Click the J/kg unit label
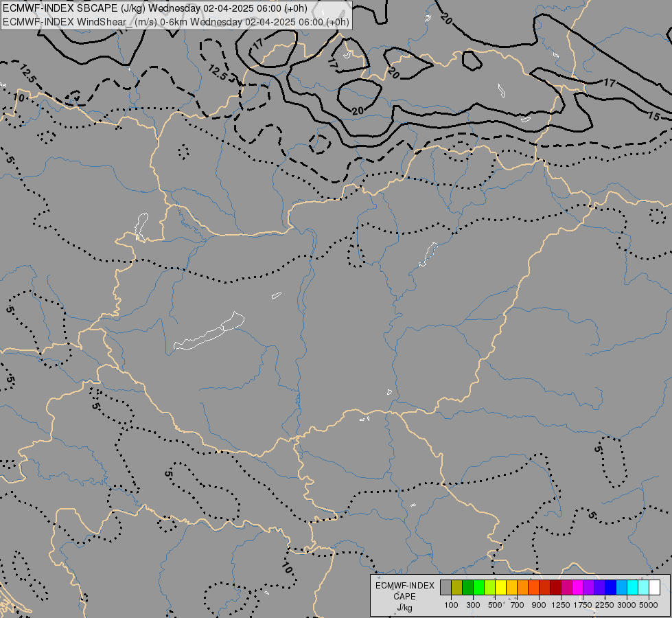Viewport: 672px width, 618px height. point(404,608)
